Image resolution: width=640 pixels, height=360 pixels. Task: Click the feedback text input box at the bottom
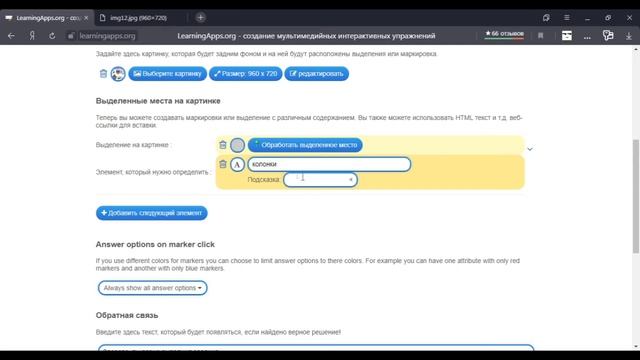tap(316, 348)
